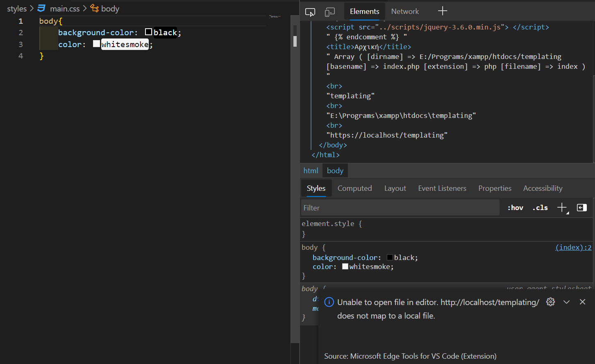
Task: Click body selector in editor breadcrumb
Action: pyautogui.click(x=110, y=9)
